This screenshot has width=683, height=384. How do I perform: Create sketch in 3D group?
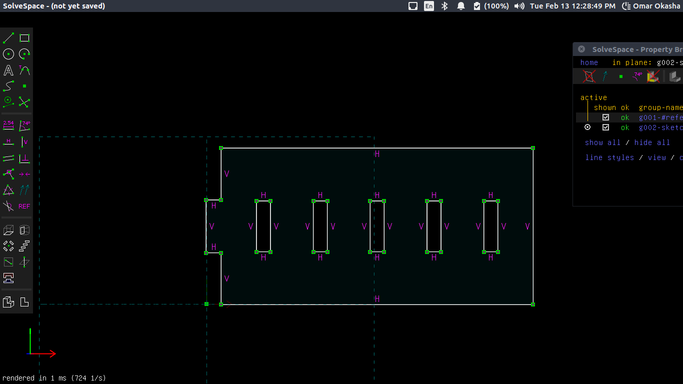tap(24, 262)
